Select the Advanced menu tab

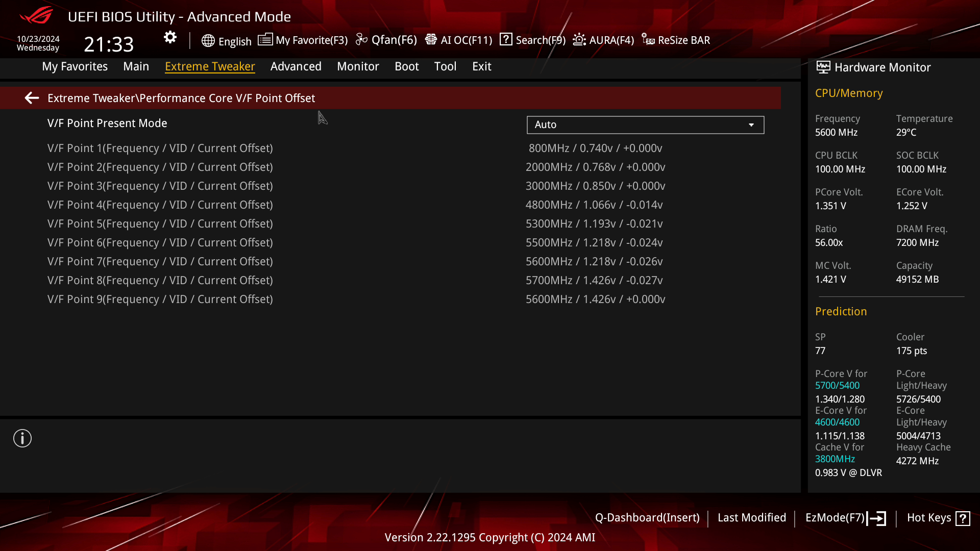[x=296, y=66]
